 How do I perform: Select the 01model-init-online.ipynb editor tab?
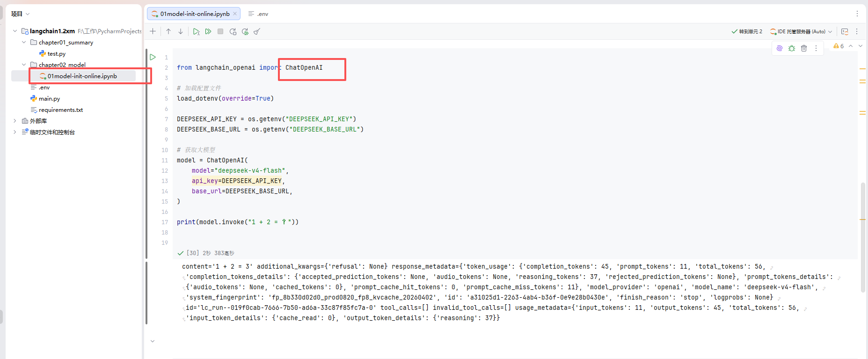[194, 14]
